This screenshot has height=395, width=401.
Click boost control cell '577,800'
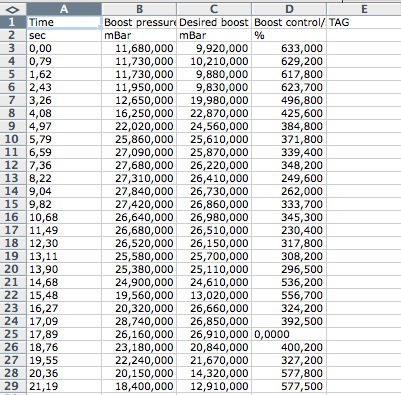(289, 373)
